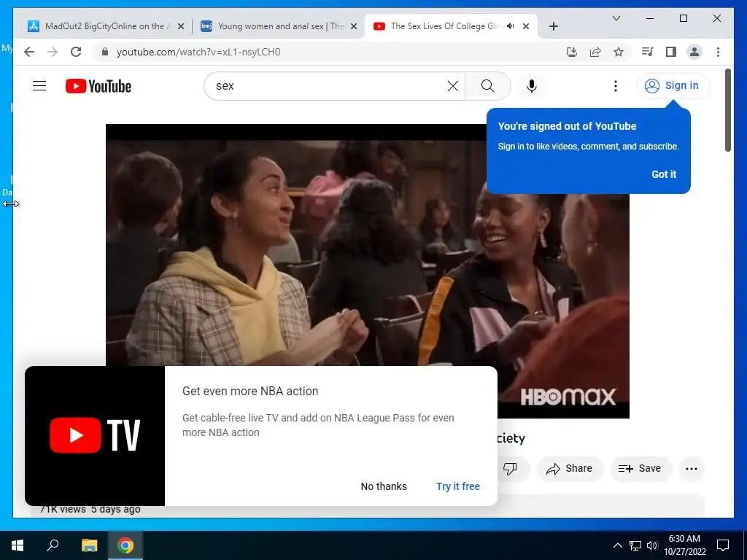
Task: Save video to playlist with Save button
Action: click(x=640, y=469)
